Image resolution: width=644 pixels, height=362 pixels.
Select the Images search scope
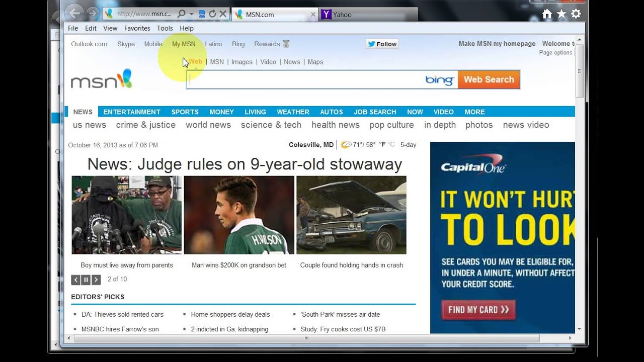pyautogui.click(x=242, y=62)
